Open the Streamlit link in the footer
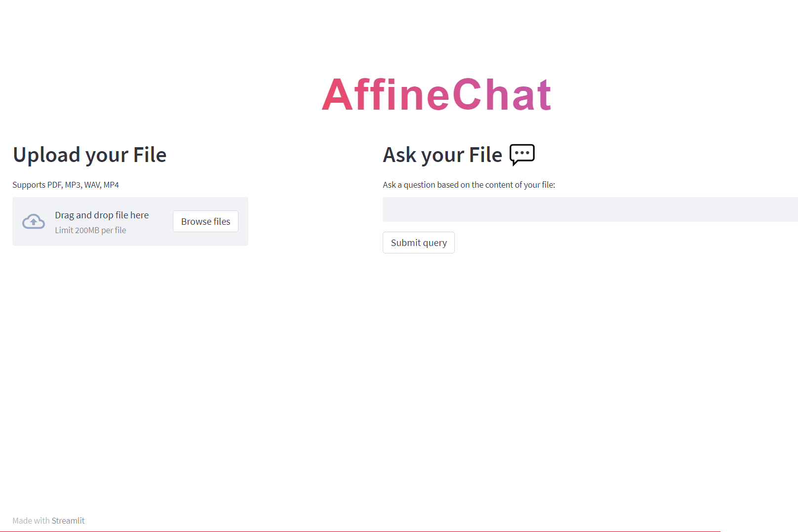The image size is (798, 532). click(68, 521)
